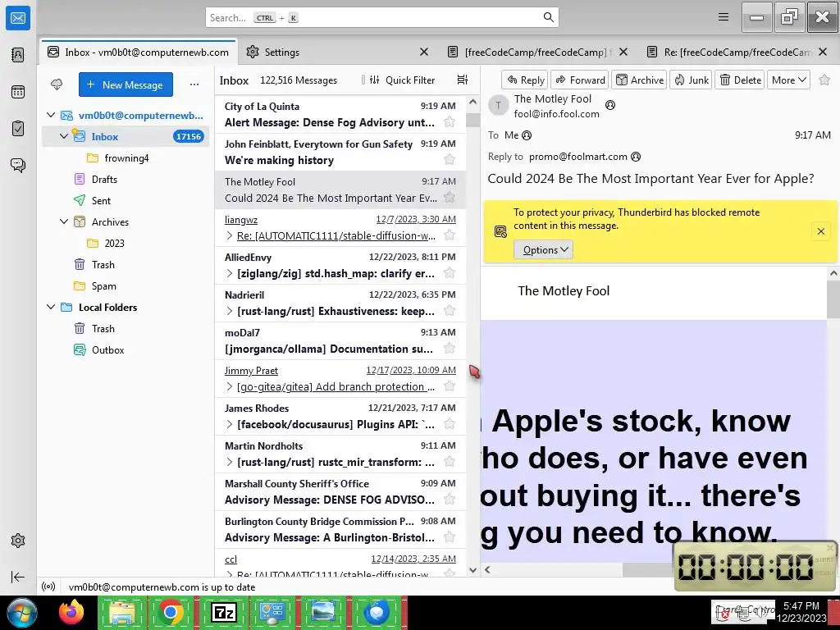Click the Windows Start orb
The image size is (840, 630).
pos(22,612)
